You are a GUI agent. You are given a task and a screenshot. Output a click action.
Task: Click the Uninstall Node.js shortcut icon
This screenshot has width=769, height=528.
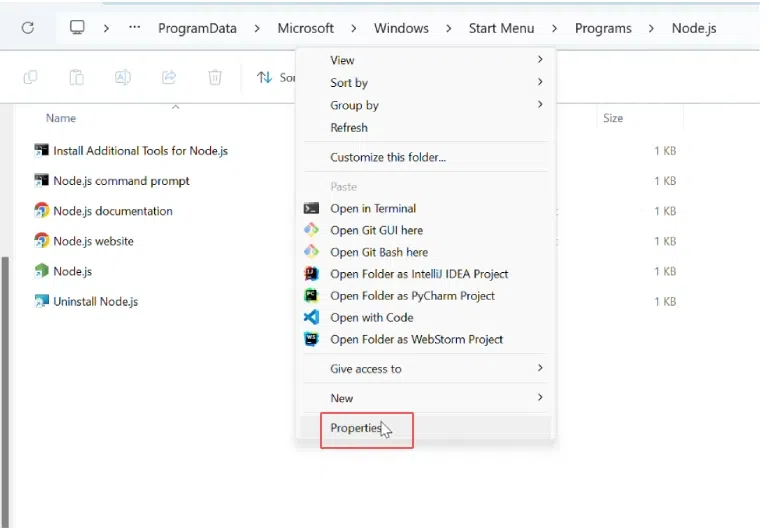click(42, 301)
